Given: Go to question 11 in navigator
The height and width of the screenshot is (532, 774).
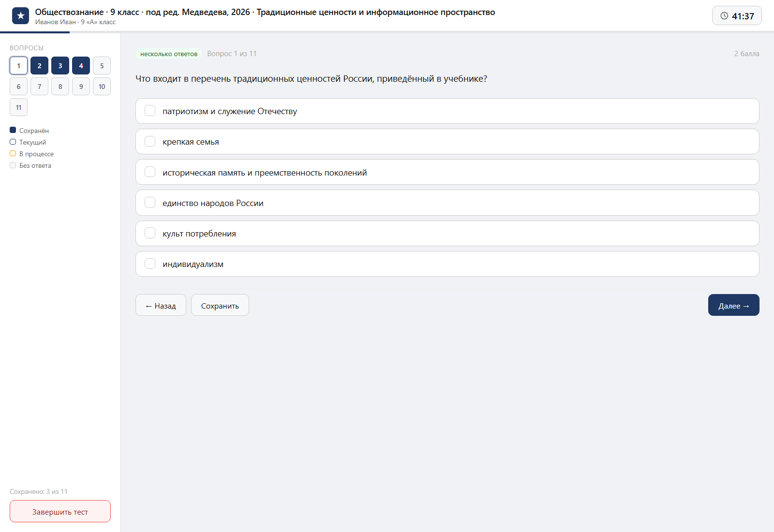Looking at the screenshot, I should click(18, 107).
